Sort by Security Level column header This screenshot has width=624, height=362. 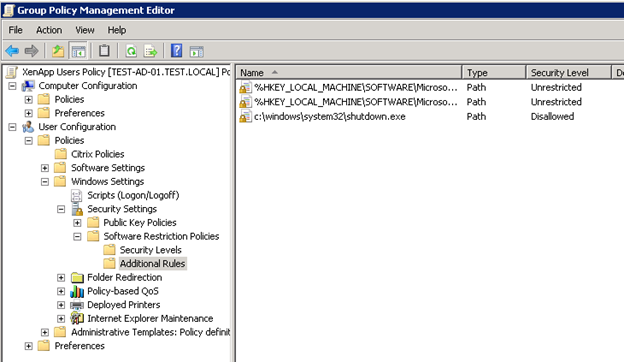click(x=568, y=72)
